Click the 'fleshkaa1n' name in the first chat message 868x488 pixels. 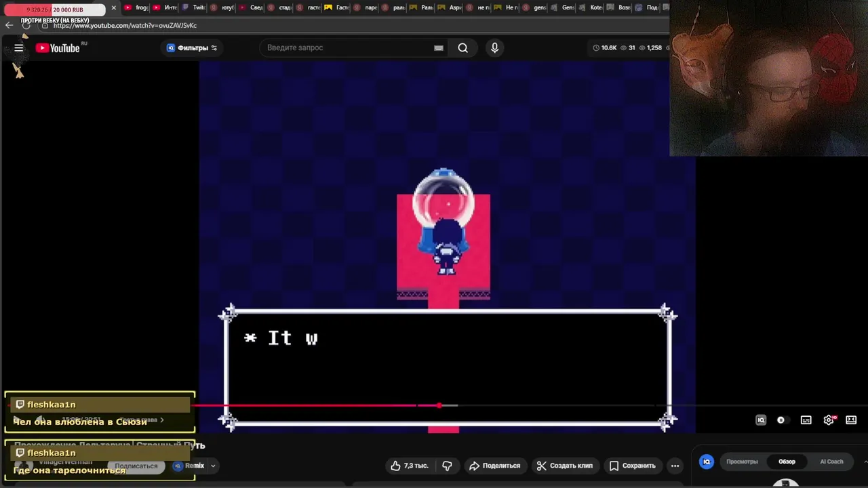(x=52, y=405)
